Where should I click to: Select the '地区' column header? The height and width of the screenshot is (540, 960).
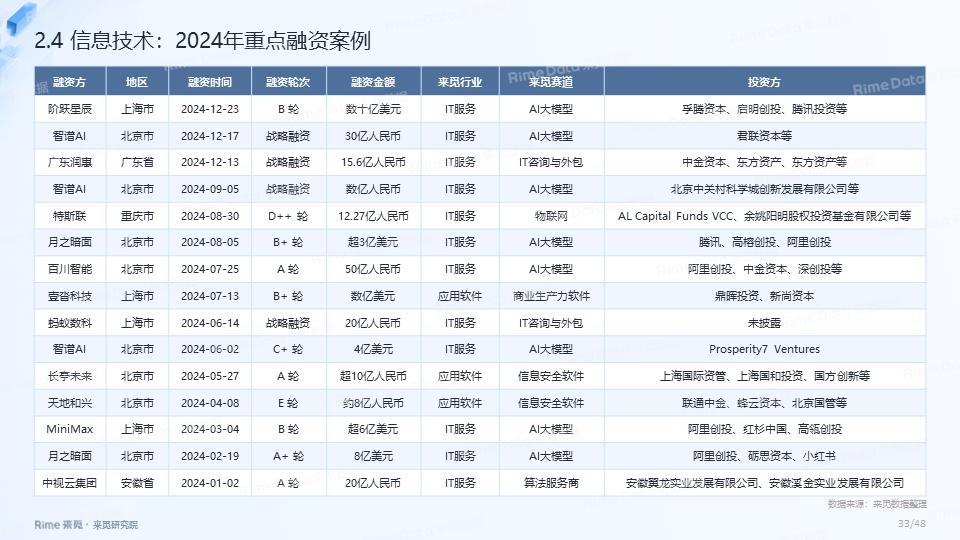[137, 82]
